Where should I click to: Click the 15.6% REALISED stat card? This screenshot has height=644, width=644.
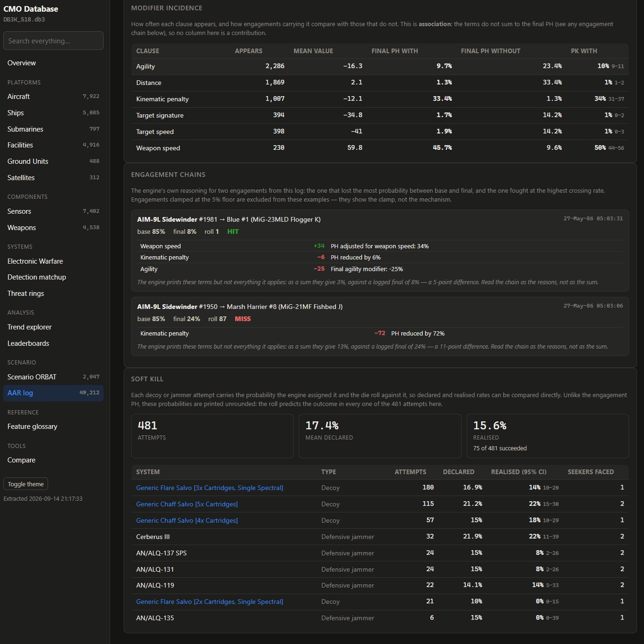pos(548,436)
